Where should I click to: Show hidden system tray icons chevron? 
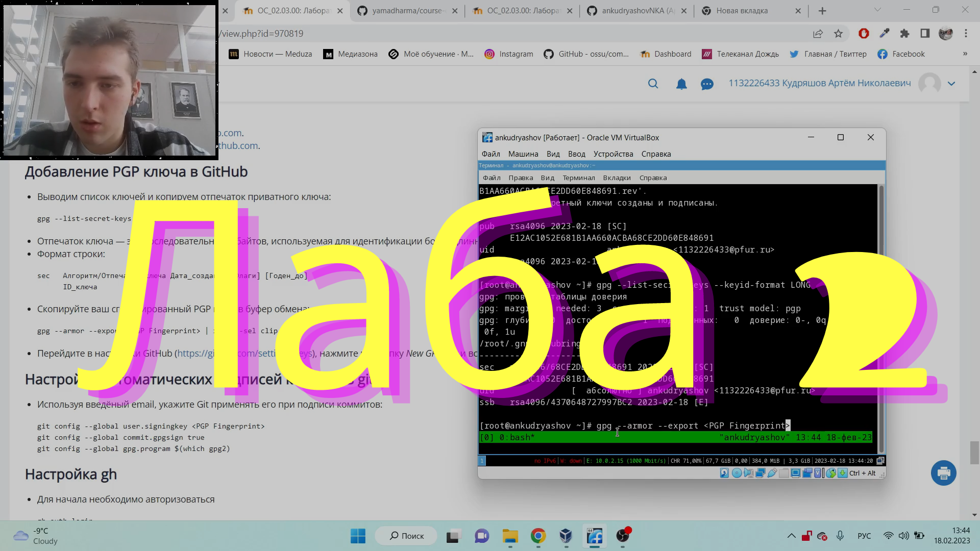coord(791,536)
